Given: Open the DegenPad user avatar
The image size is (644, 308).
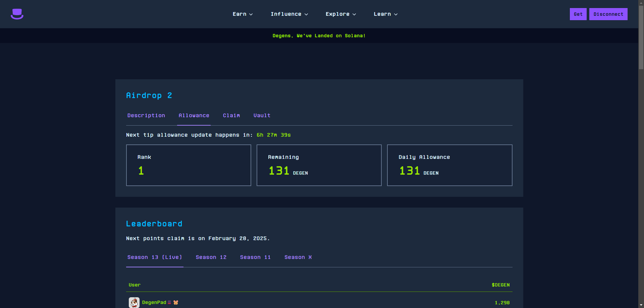Looking at the screenshot, I should click(134, 302).
